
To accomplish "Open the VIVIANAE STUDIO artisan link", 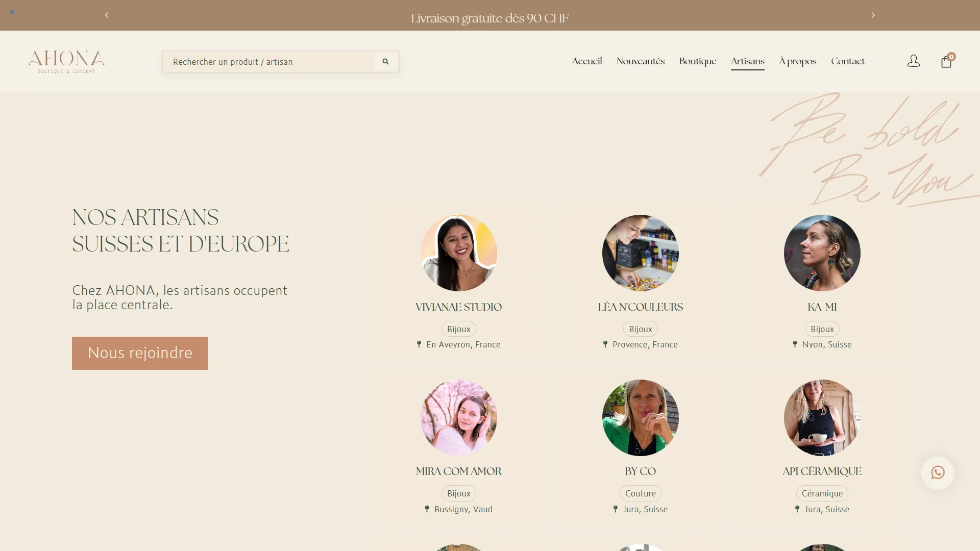I will (x=459, y=307).
